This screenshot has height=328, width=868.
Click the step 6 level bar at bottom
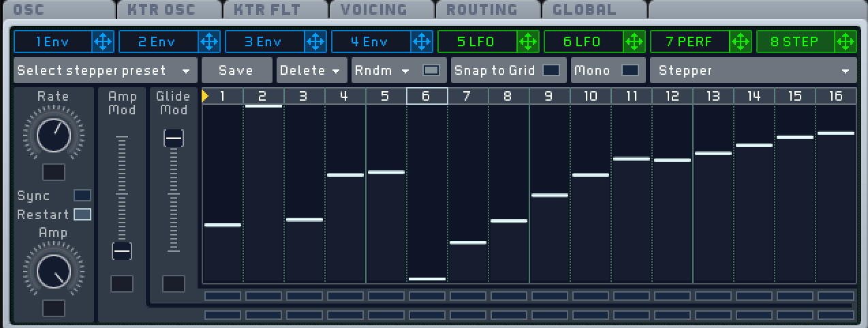pos(427,279)
